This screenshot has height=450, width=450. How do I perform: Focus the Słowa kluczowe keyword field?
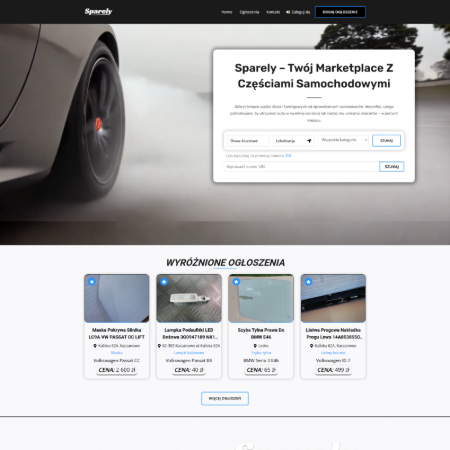248,141
